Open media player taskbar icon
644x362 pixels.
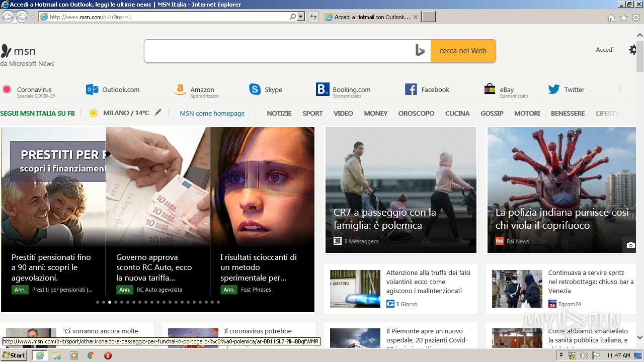pyautogui.click(x=74, y=355)
